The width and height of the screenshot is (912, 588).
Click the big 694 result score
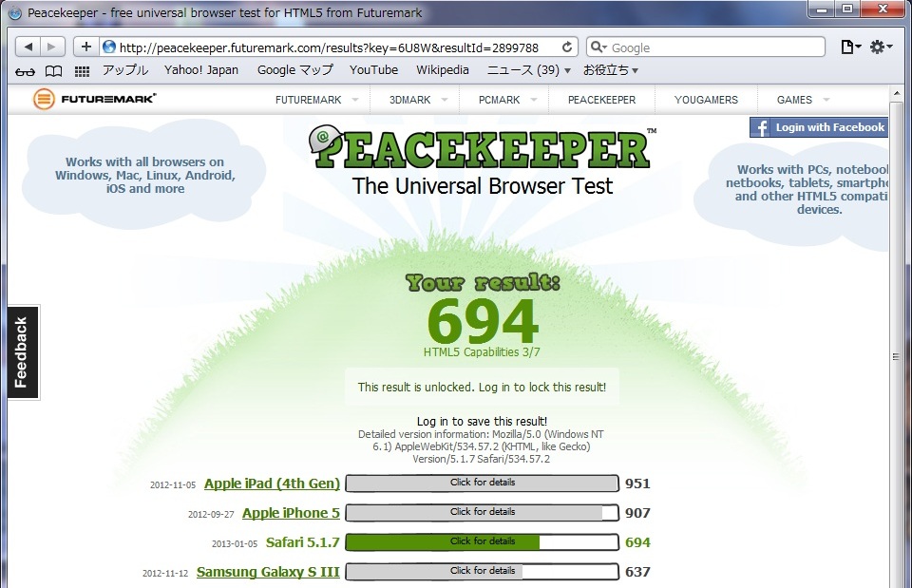click(x=483, y=320)
